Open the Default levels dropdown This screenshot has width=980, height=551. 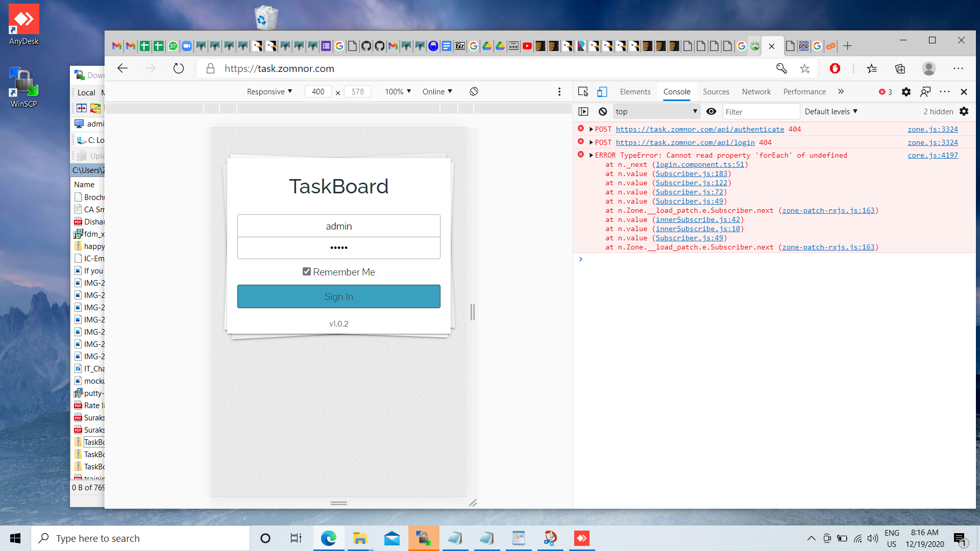coord(831,111)
